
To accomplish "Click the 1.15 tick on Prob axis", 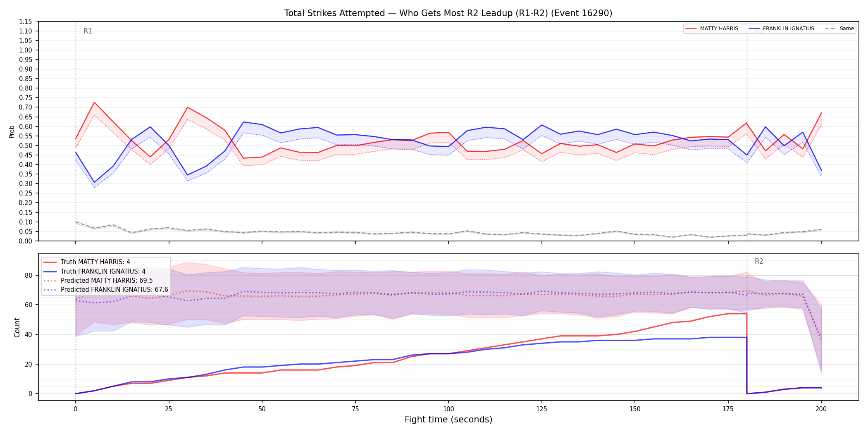I will (x=26, y=21).
